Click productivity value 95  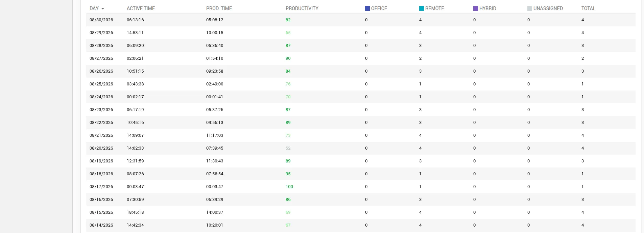coord(288,174)
